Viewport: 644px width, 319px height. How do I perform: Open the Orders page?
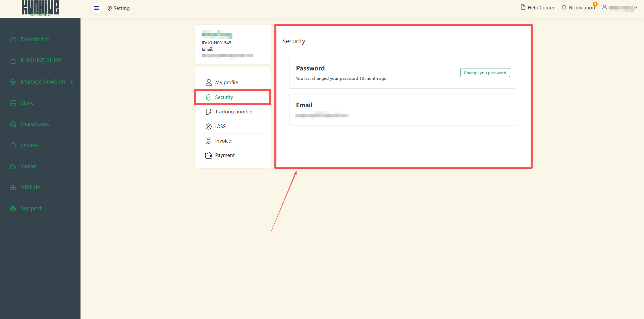30,145
